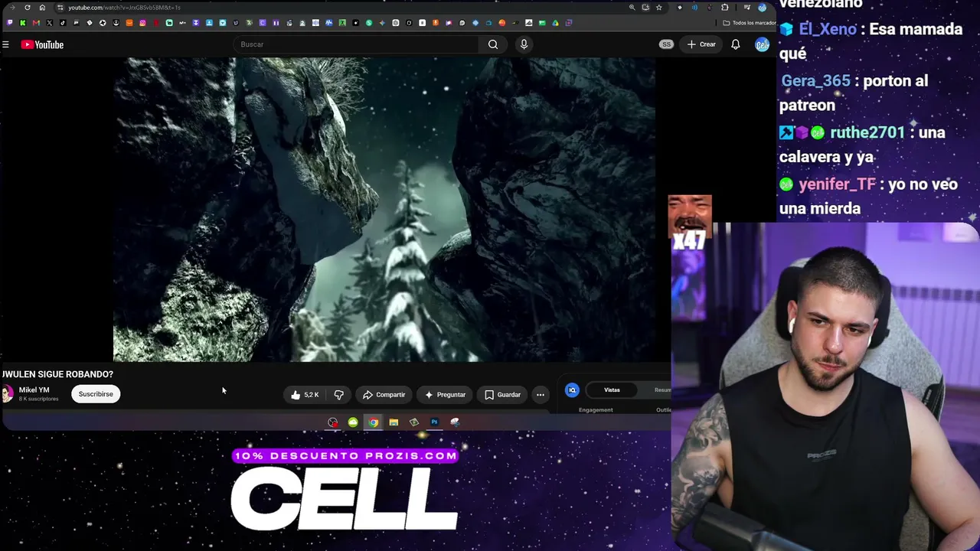
Task: Click the '8 K suscriptores' count
Action: pos(38,399)
